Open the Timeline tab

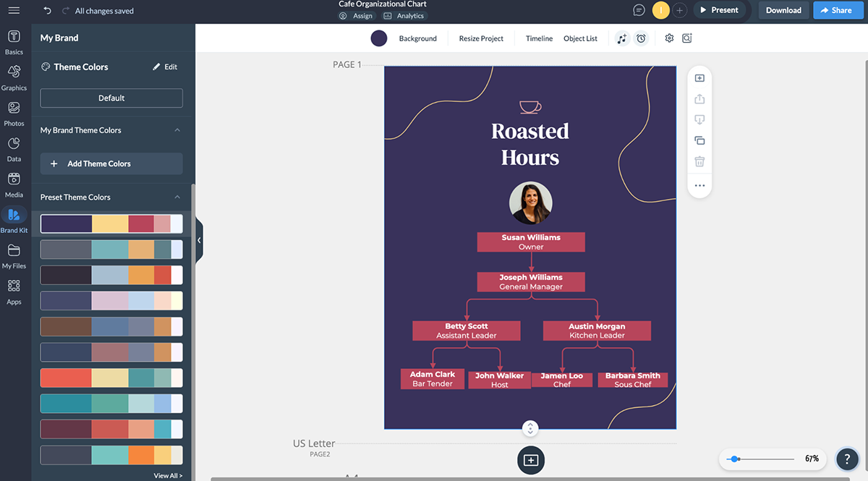click(539, 38)
